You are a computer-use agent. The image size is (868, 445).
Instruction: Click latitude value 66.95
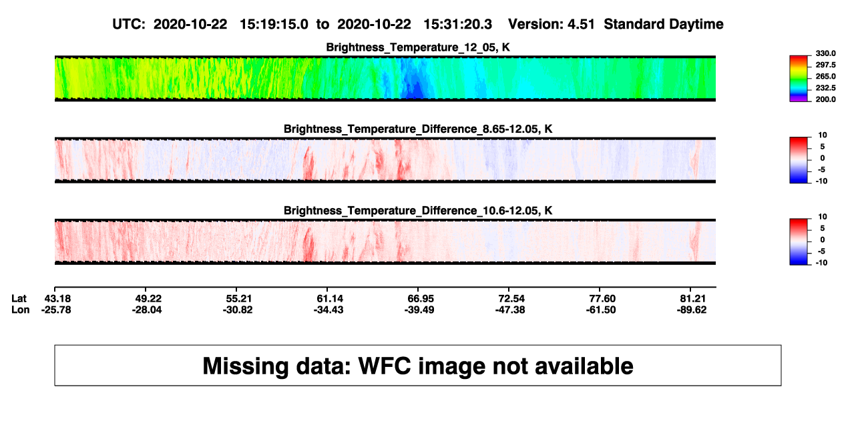coord(421,298)
